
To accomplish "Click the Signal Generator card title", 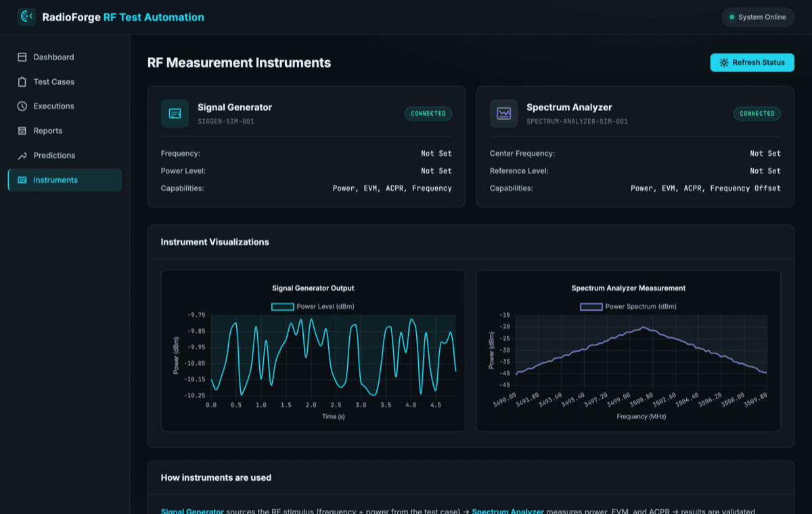I will pos(235,107).
